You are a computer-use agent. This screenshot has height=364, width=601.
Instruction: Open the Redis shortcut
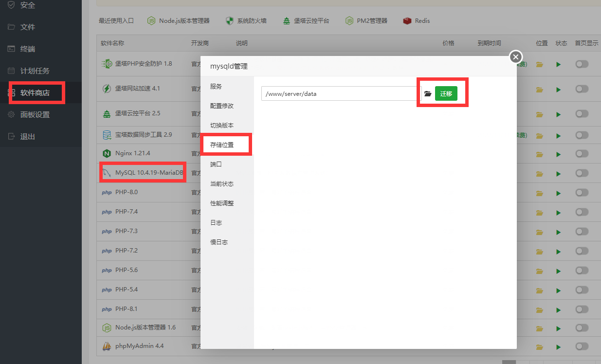tap(417, 21)
